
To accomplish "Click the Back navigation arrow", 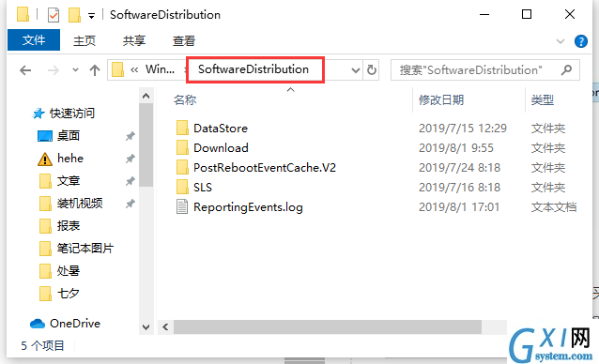I will tap(25, 70).
